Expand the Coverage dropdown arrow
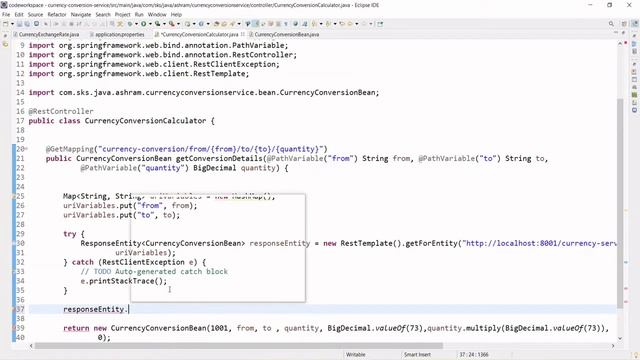This screenshot has width=640, height=360. click(164, 24)
